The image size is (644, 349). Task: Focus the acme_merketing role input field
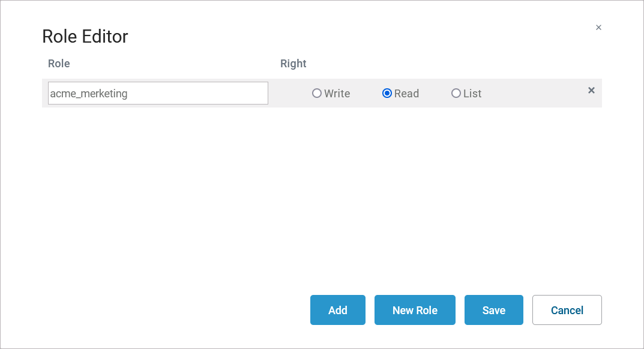(x=158, y=94)
